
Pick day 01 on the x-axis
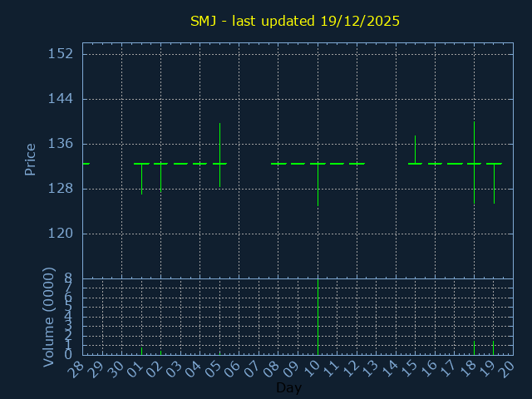pos(135,370)
